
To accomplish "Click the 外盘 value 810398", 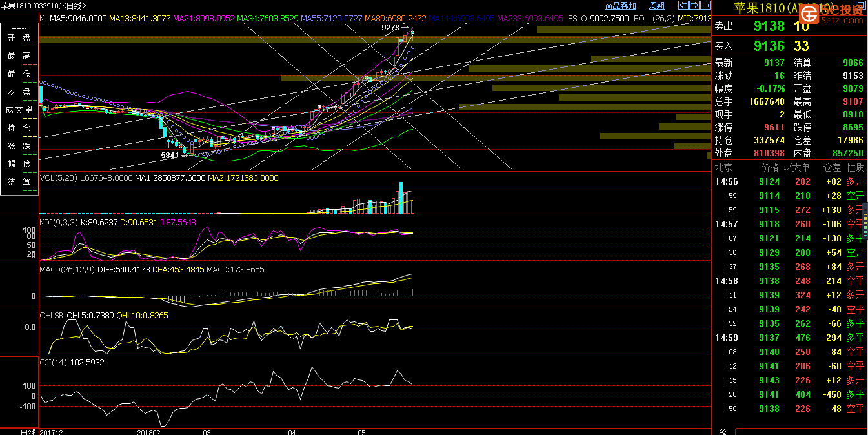I will point(769,153).
